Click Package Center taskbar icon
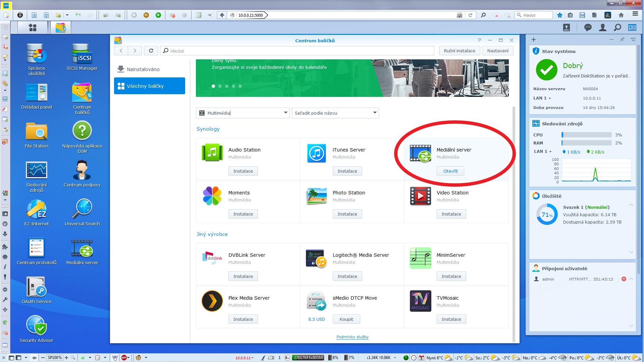The height and width of the screenshot is (362, 644). 61,27
